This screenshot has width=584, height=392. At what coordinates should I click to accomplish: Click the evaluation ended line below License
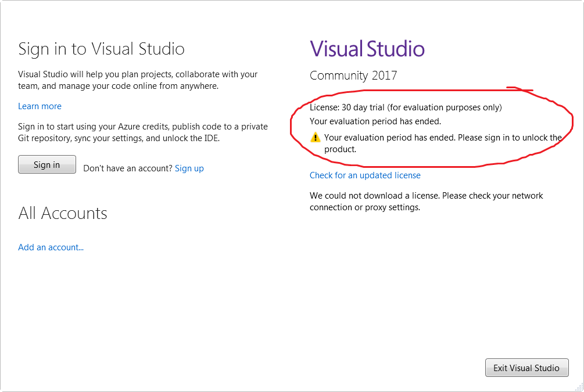(375, 121)
